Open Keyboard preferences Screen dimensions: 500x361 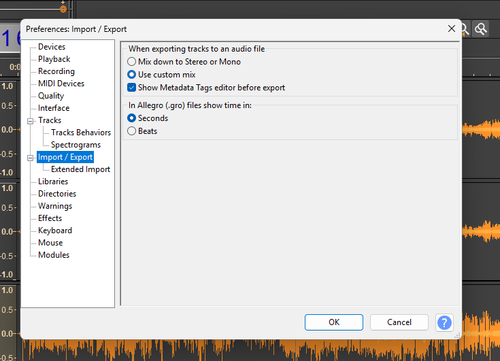[x=55, y=230]
